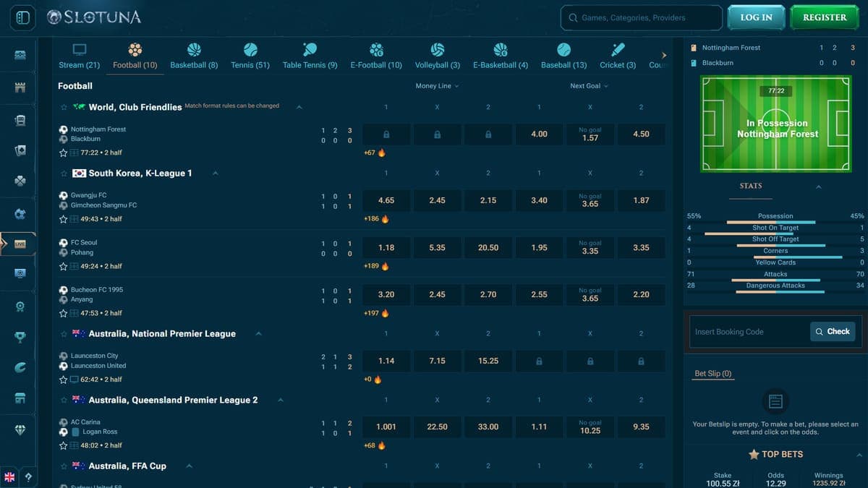This screenshot has height=488, width=868.
Task: Collapse Australia, Queensland Premier League 2 section
Action: (x=281, y=400)
